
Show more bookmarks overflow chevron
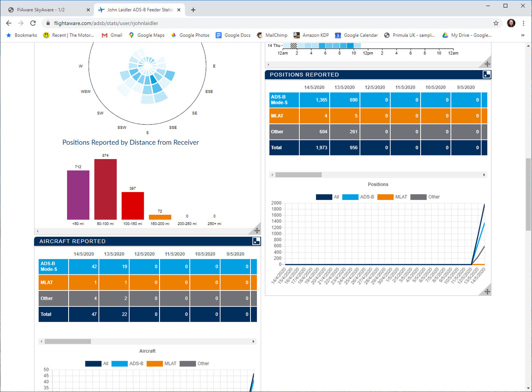point(523,35)
